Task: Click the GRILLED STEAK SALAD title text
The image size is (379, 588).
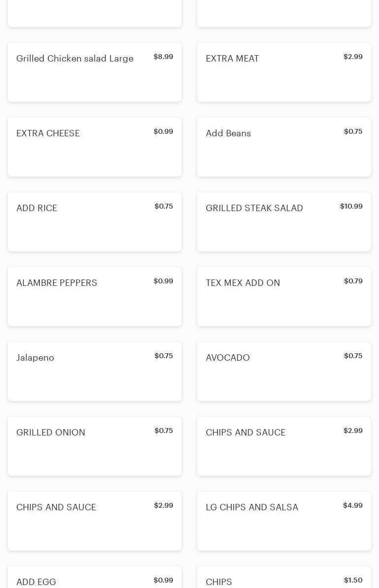Action: click(x=254, y=208)
